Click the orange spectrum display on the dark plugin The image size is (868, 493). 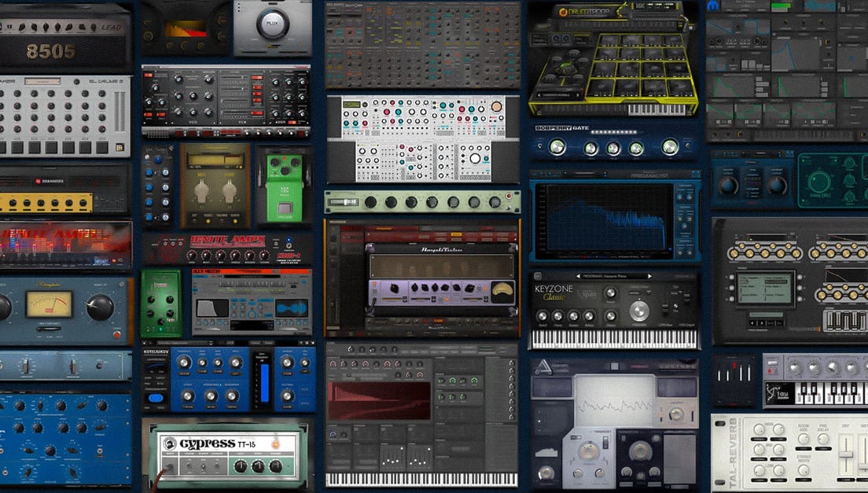coord(186,29)
